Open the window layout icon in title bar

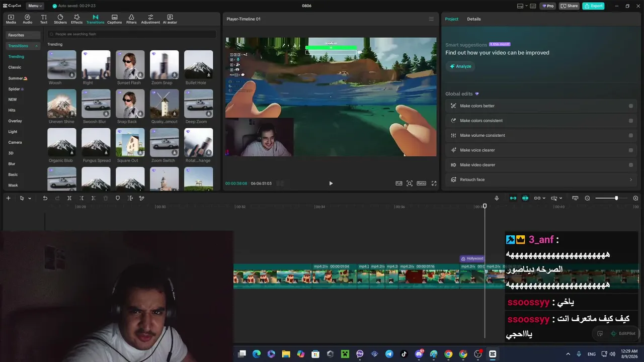point(520,6)
